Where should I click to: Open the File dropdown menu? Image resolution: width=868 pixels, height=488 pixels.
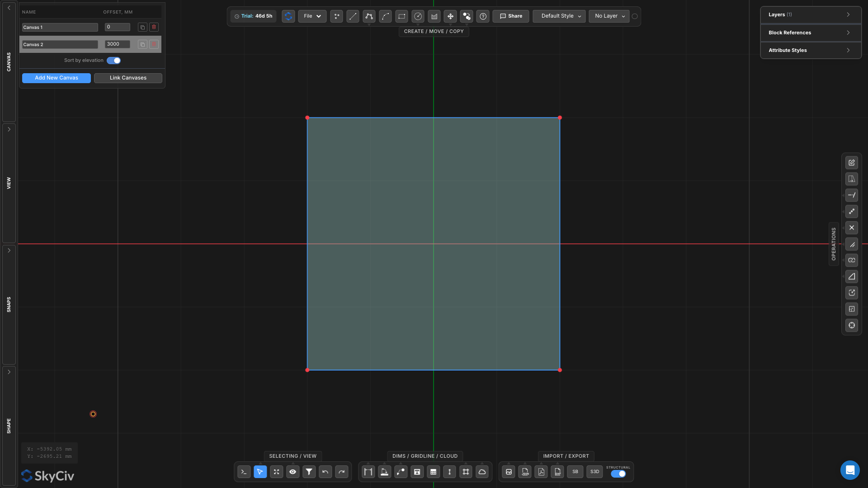click(312, 16)
